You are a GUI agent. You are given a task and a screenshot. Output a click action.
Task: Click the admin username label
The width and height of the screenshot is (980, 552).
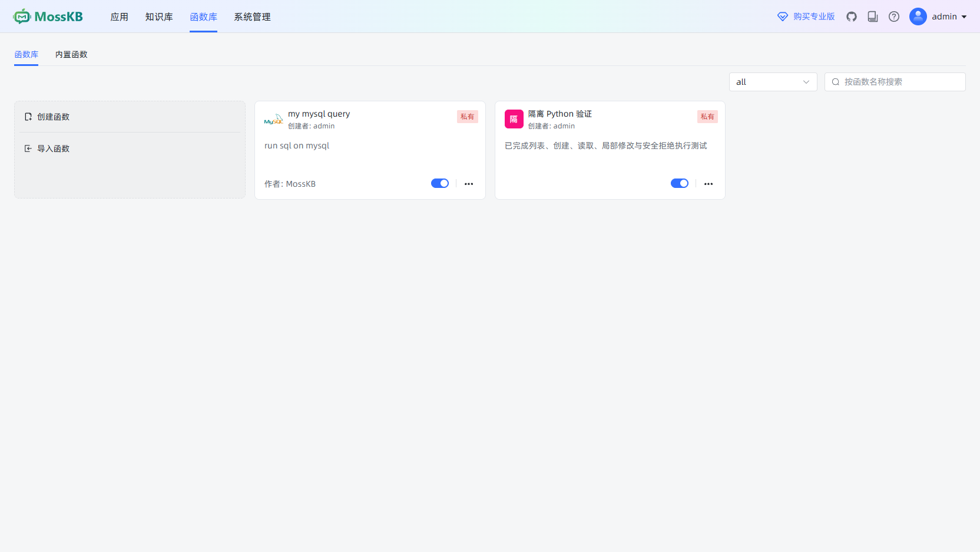point(944,16)
